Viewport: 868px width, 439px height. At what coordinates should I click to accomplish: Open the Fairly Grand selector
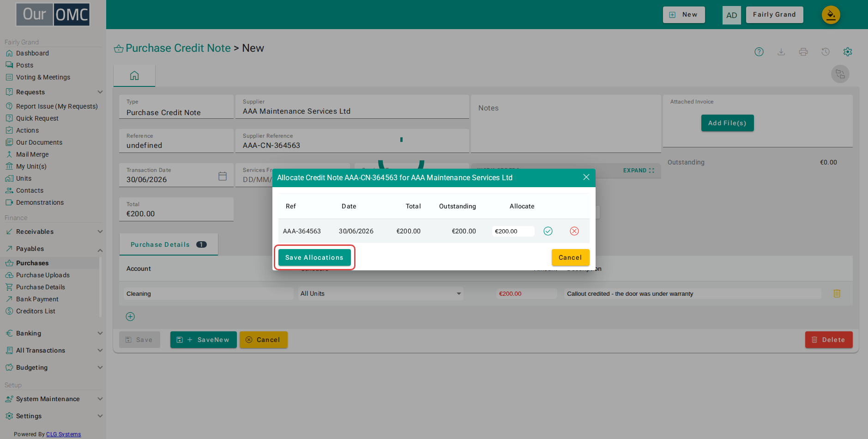point(774,15)
